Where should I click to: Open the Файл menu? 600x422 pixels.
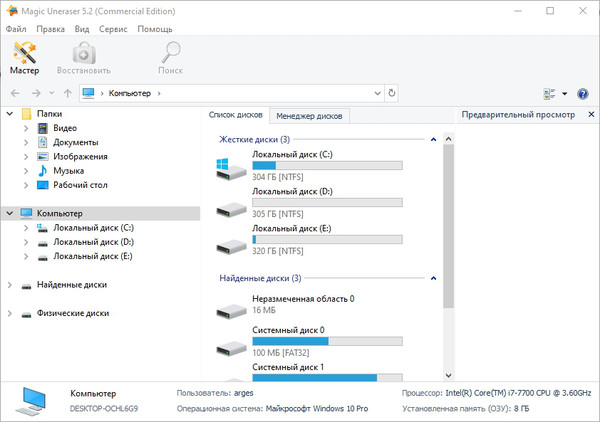click(x=15, y=29)
